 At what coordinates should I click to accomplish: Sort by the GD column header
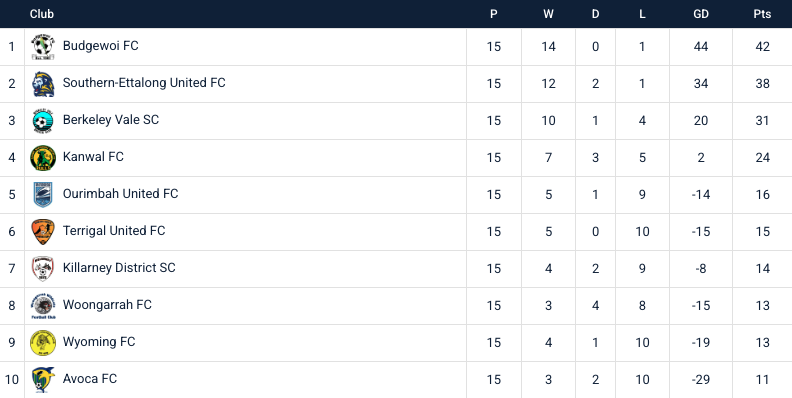click(701, 14)
